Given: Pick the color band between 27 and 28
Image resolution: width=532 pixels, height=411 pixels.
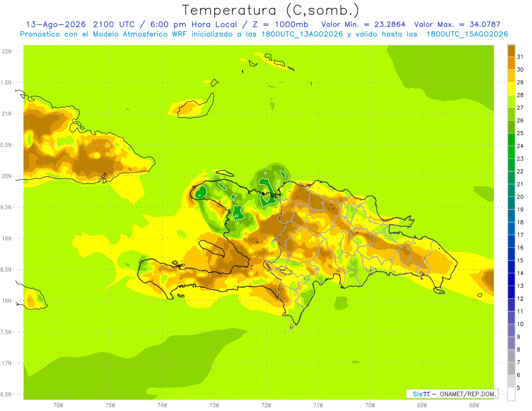Looking at the screenshot, I should pos(511,101).
